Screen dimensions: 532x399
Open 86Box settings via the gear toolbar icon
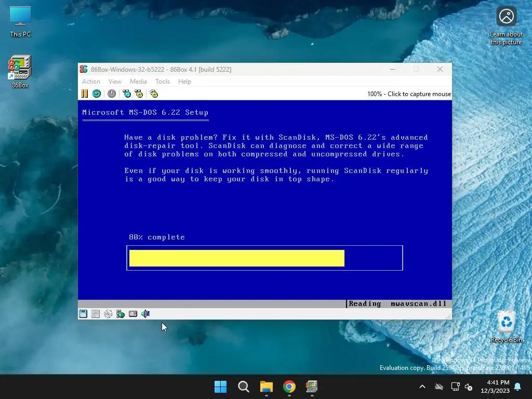154,94
